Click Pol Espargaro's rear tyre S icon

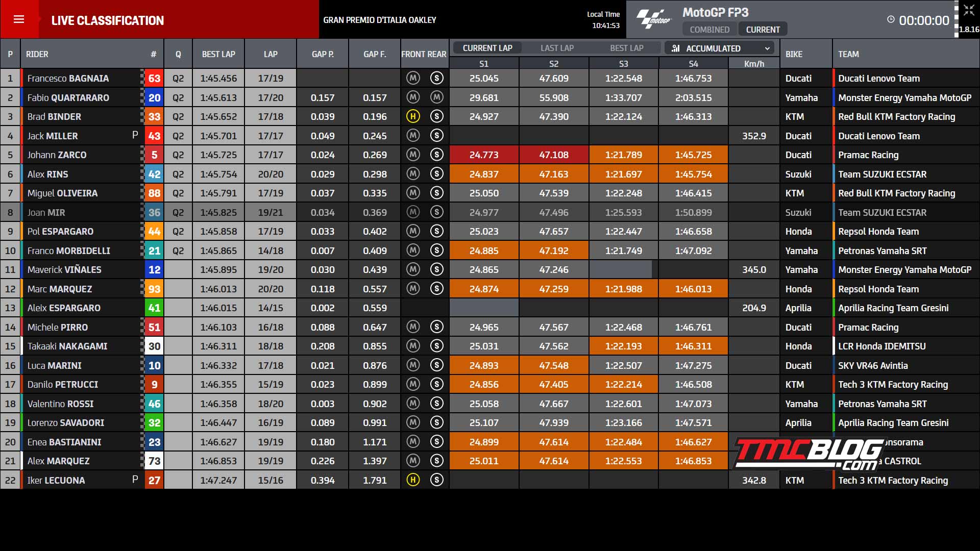point(436,231)
